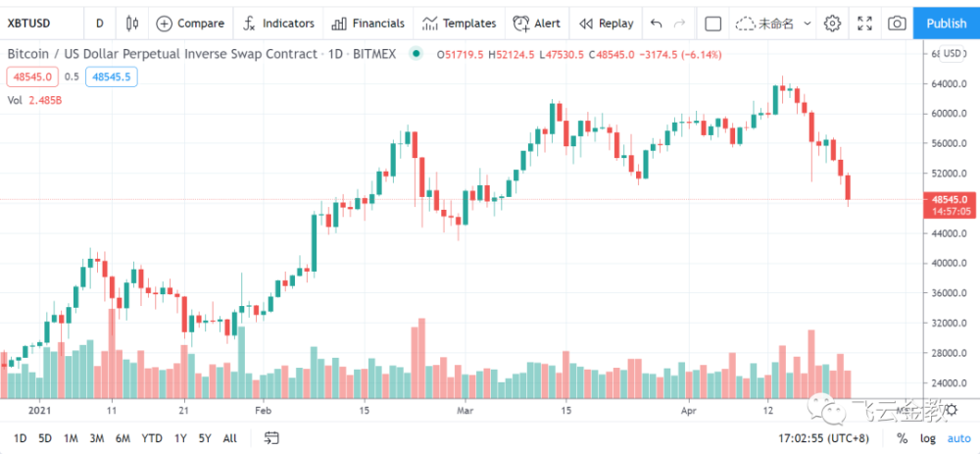The width and height of the screenshot is (980, 454).
Task: Click the Compare symbols button
Action: click(x=191, y=23)
